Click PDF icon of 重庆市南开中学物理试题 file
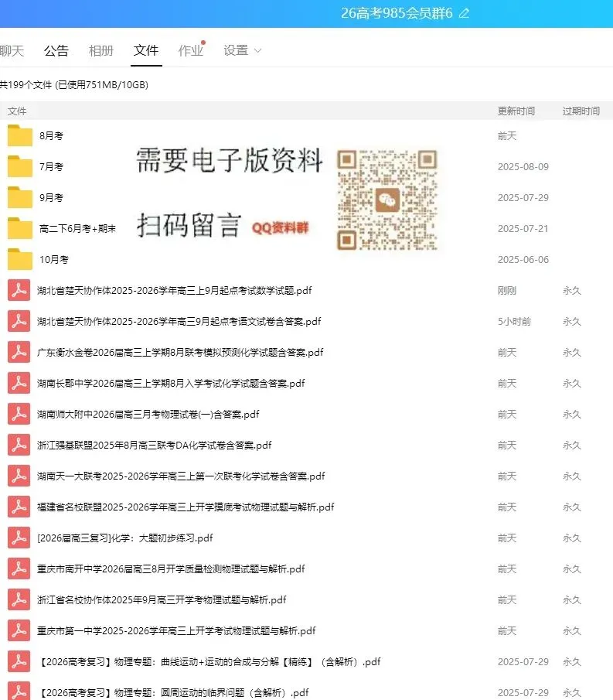Image resolution: width=613 pixels, height=700 pixels. tap(19, 569)
